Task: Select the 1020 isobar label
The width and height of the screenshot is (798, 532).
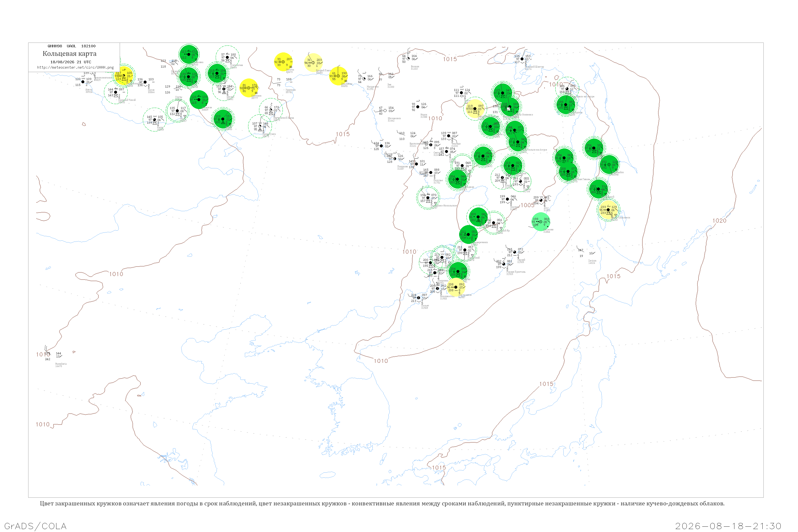Action: 719,221
